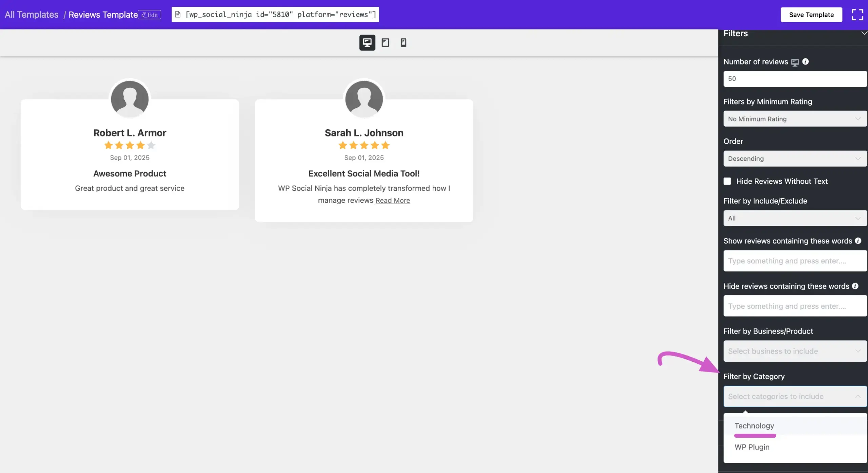This screenshot has height=473, width=868.
Task: Click the info icon beside Hide reviews words
Action: [x=855, y=286]
